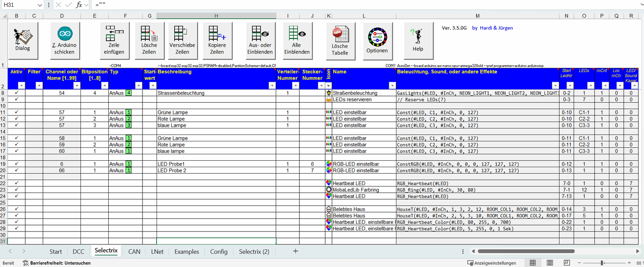Open the Name Box dropdown arrow
Screen dimensions: 644x267
39,5
